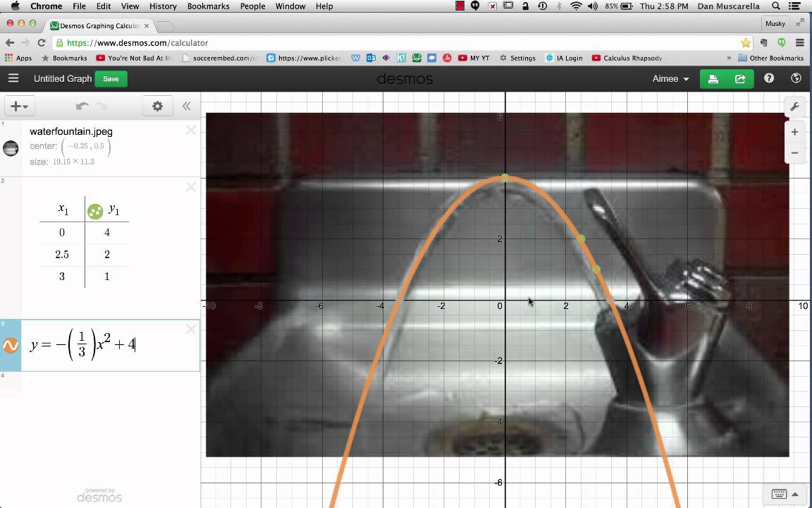812x508 pixels.
Task: Select table cell with y value 4
Action: 107,232
